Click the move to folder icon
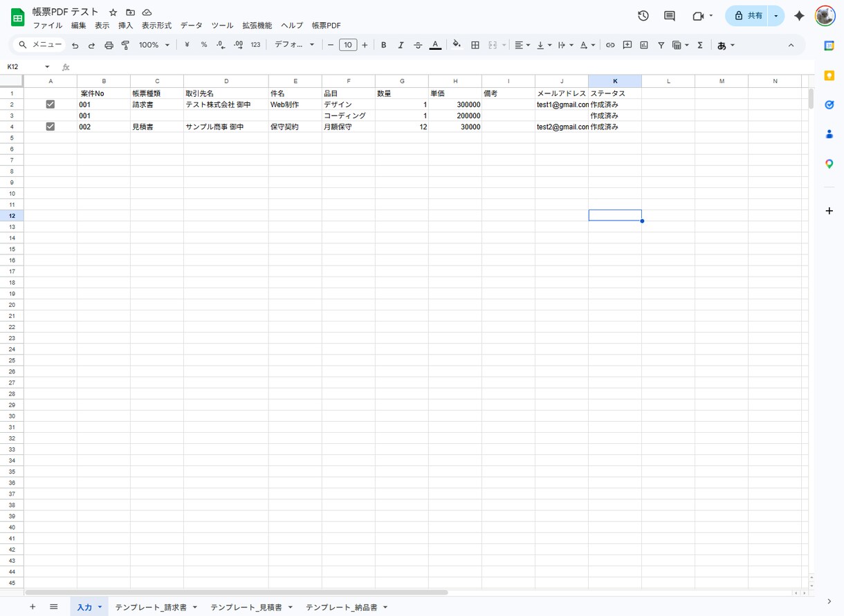Screen dimensions: 844x616 130,12
